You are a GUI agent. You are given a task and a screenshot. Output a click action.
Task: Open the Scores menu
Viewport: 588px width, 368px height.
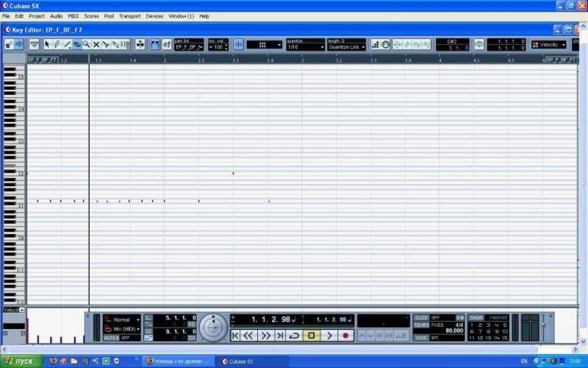(x=91, y=16)
